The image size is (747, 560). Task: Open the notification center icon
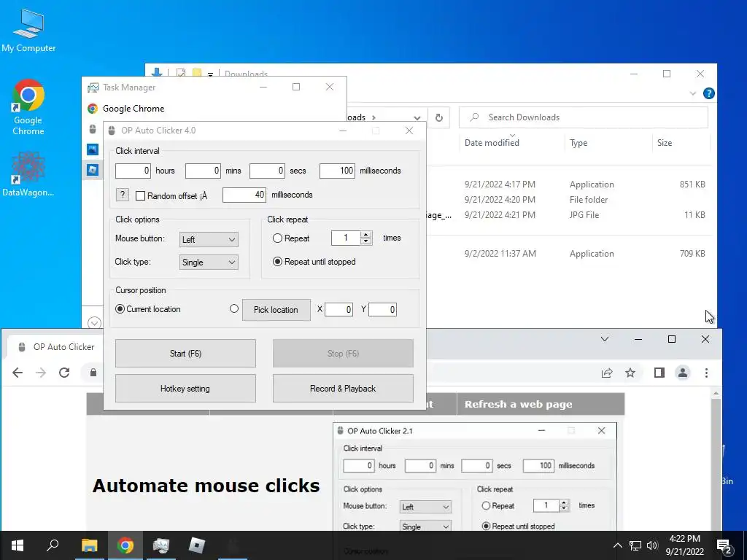click(x=724, y=545)
